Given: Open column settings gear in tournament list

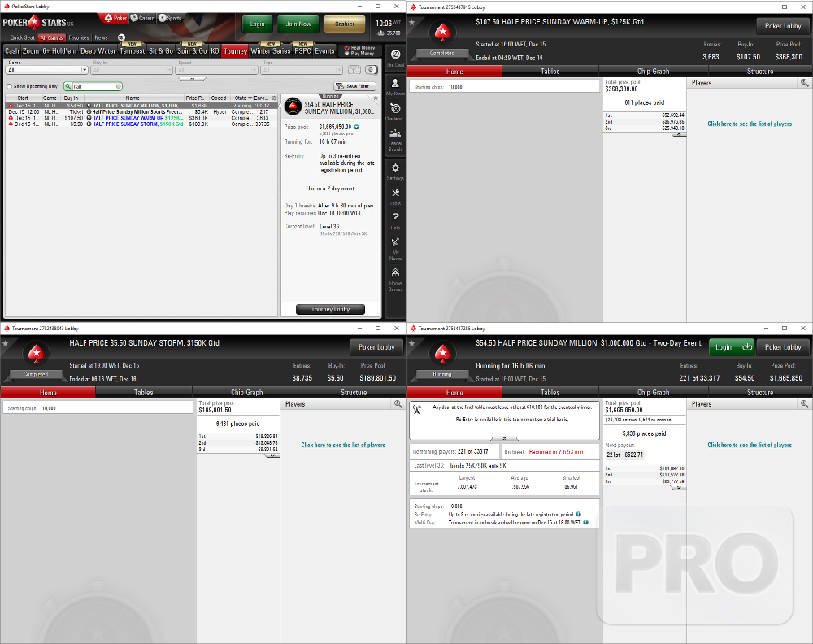Looking at the screenshot, I should (274, 98).
